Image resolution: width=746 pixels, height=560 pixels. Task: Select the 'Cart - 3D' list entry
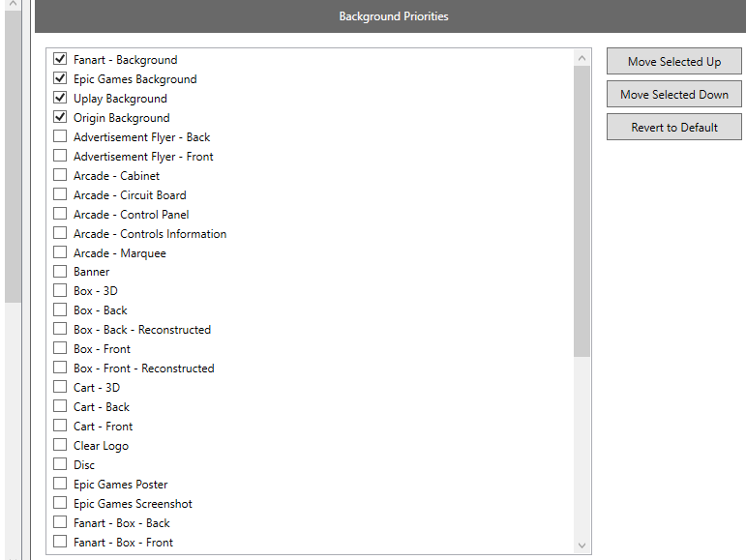97,388
